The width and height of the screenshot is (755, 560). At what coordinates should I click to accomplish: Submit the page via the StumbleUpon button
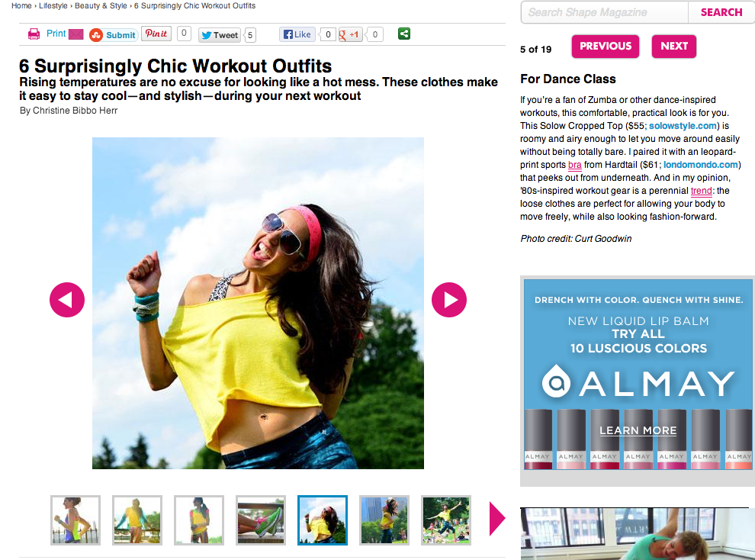coord(113,35)
